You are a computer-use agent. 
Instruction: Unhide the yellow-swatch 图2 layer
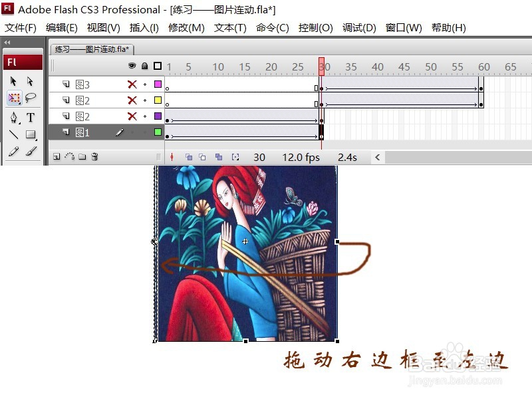132,100
